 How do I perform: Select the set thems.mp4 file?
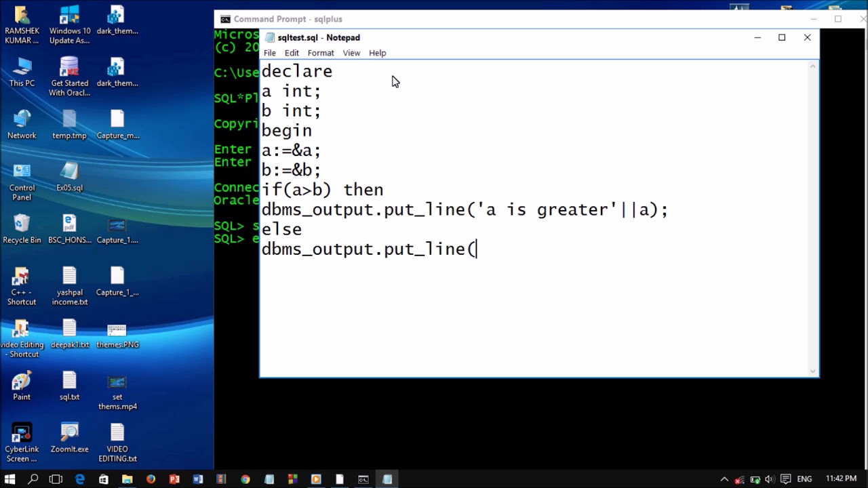(x=117, y=391)
